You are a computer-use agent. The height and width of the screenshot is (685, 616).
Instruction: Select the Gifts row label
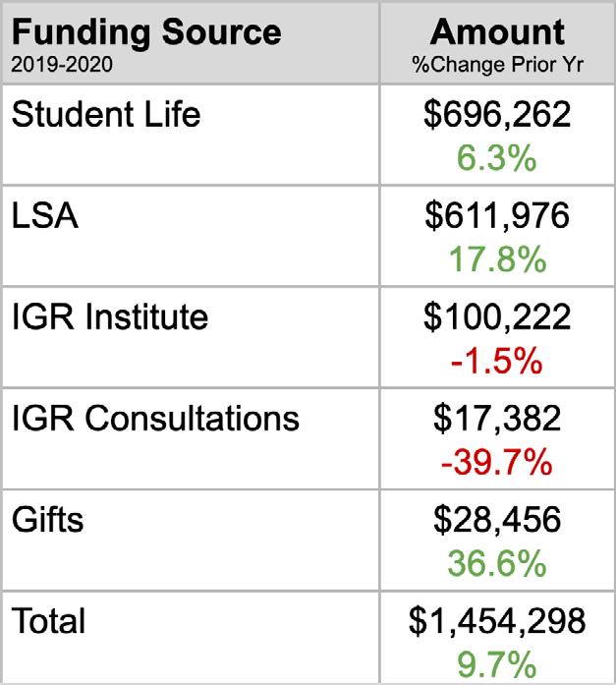(x=47, y=520)
